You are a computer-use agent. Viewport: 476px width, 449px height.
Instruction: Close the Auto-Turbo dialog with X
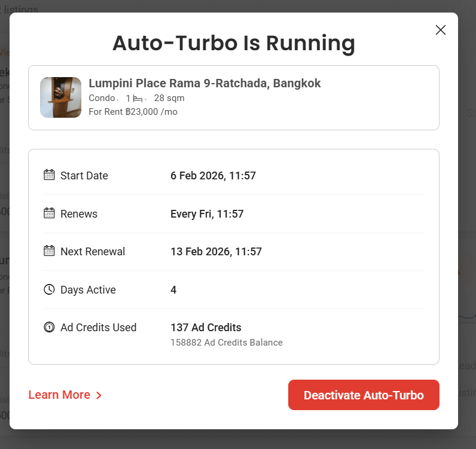[441, 30]
